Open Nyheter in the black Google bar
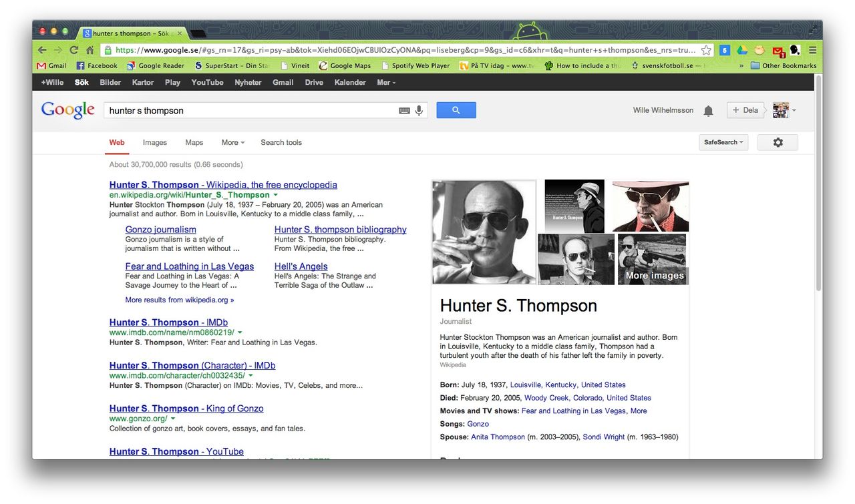 point(248,82)
